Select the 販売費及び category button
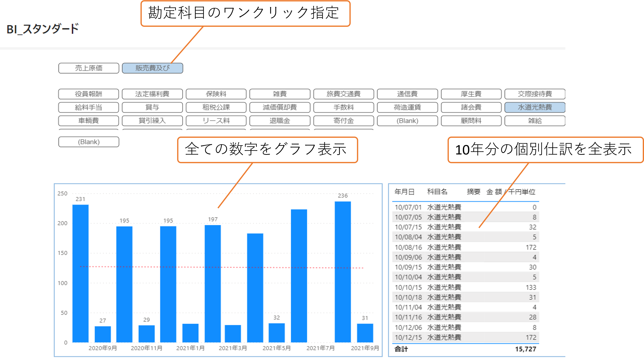Viewport: 644px width, 360px height. (x=152, y=68)
